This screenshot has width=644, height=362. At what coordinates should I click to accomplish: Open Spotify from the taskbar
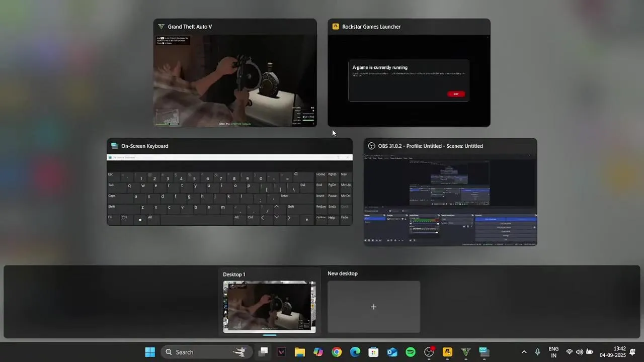[x=411, y=352]
